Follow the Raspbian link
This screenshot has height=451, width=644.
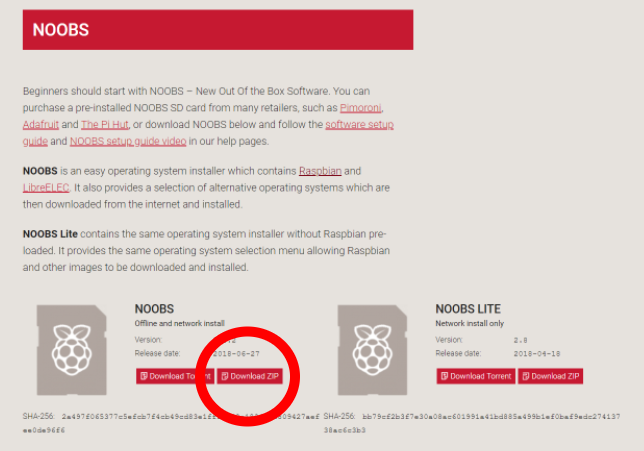[x=320, y=171]
